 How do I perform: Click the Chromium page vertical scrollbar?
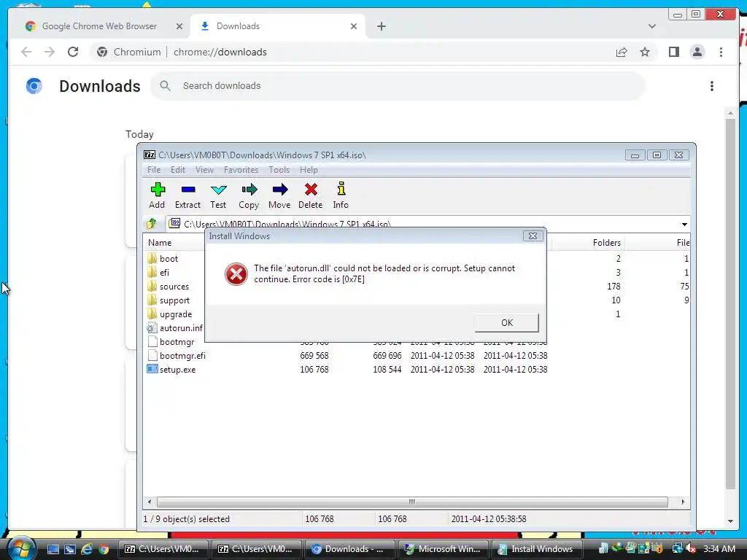tap(730, 305)
